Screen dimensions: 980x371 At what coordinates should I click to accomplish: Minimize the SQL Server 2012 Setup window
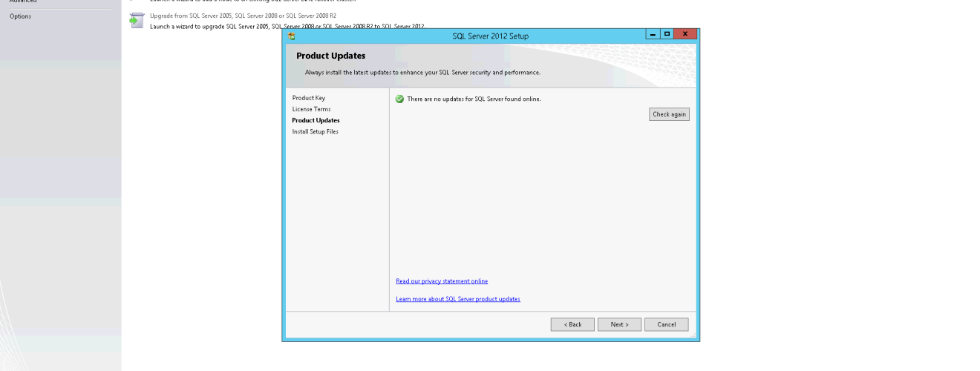coord(653,34)
